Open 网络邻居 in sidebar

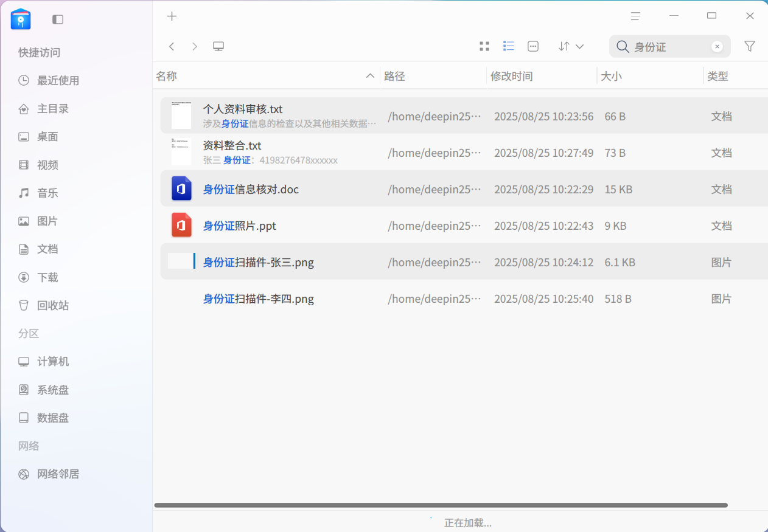58,474
